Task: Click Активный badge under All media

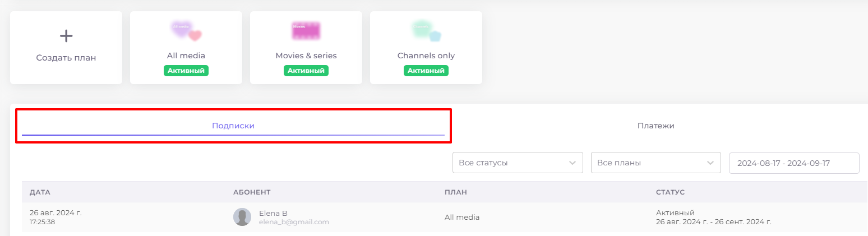Action: coord(186,71)
